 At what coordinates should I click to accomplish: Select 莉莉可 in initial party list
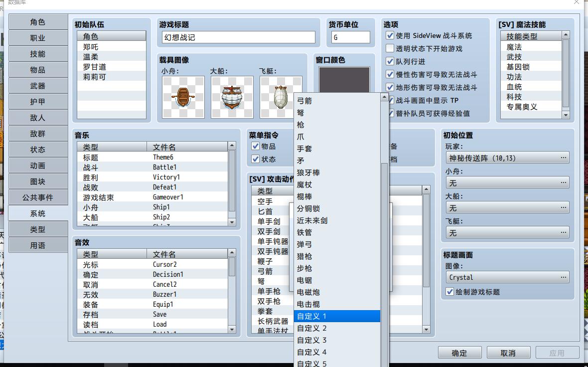point(112,77)
